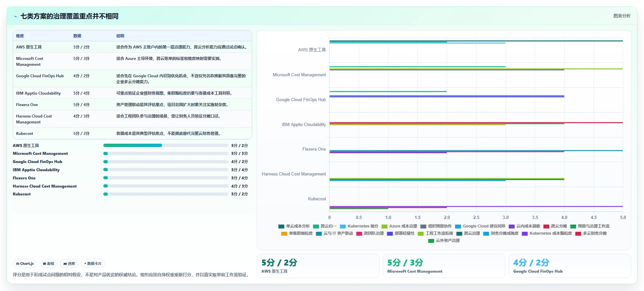Hide the 多云财务分摊 series in legend

point(591,233)
